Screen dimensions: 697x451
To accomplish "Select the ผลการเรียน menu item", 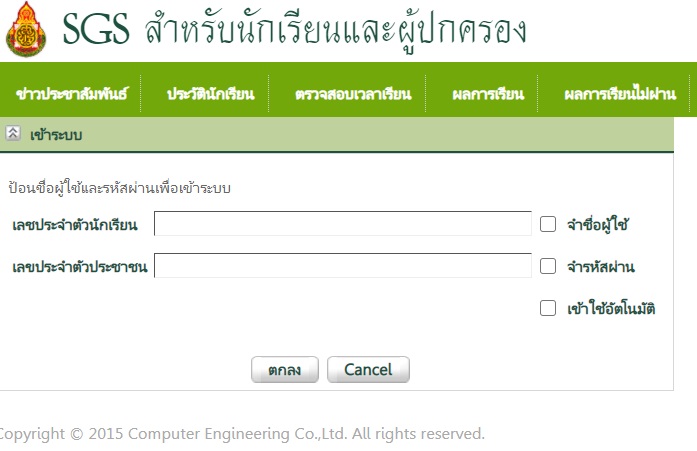I will [x=488, y=94].
